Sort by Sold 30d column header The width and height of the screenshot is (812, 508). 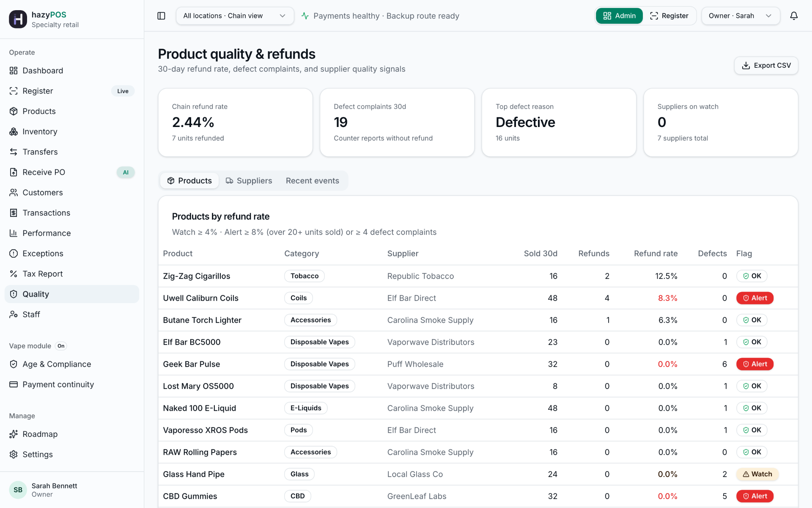click(x=540, y=254)
